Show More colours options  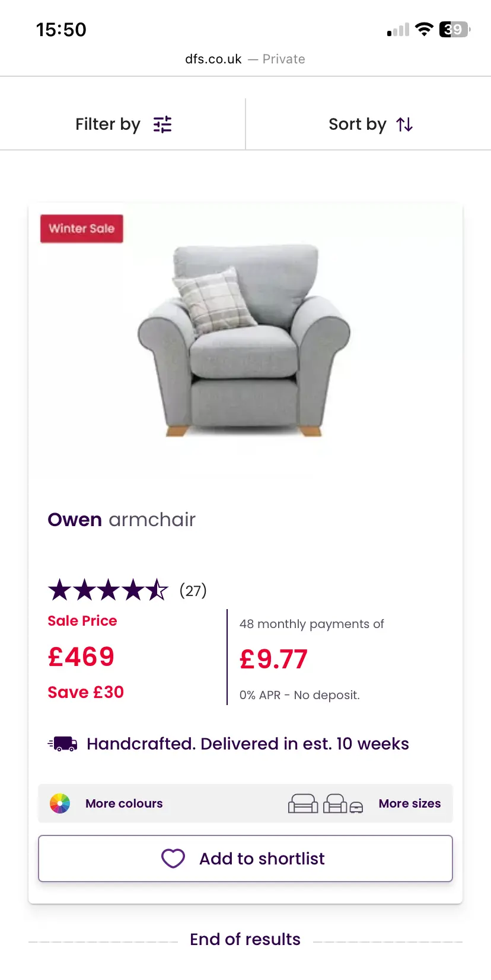(124, 803)
